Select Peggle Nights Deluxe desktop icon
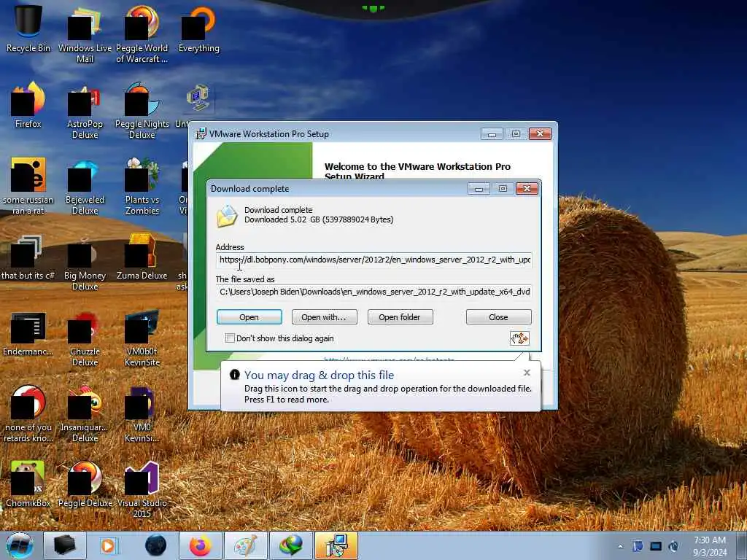The width and height of the screenshot is (747, 560). [x=142, y=111]
